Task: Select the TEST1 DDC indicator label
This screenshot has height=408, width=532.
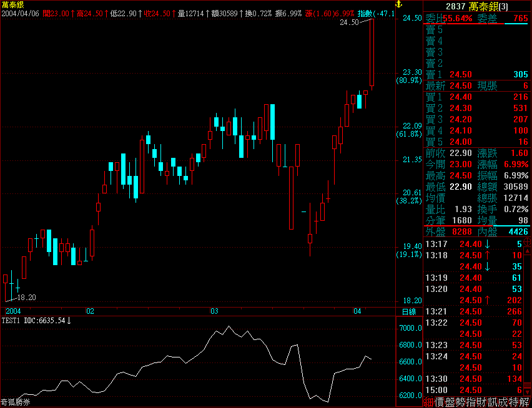Action: click(x=35, y=321)
